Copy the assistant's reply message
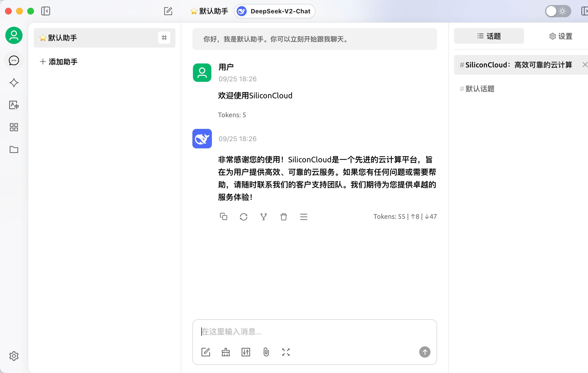 coord(224,217)
